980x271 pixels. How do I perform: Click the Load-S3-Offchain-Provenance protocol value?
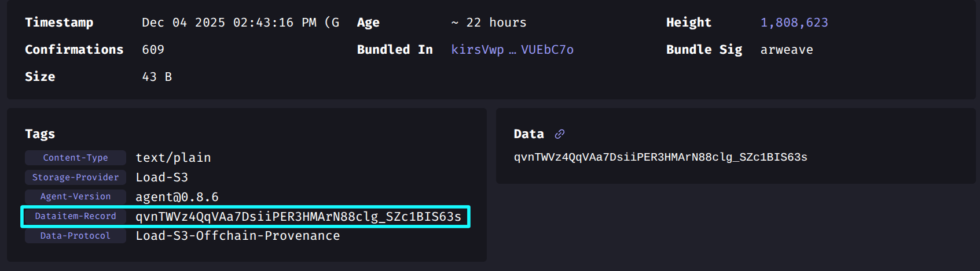(x=237, y=236)
